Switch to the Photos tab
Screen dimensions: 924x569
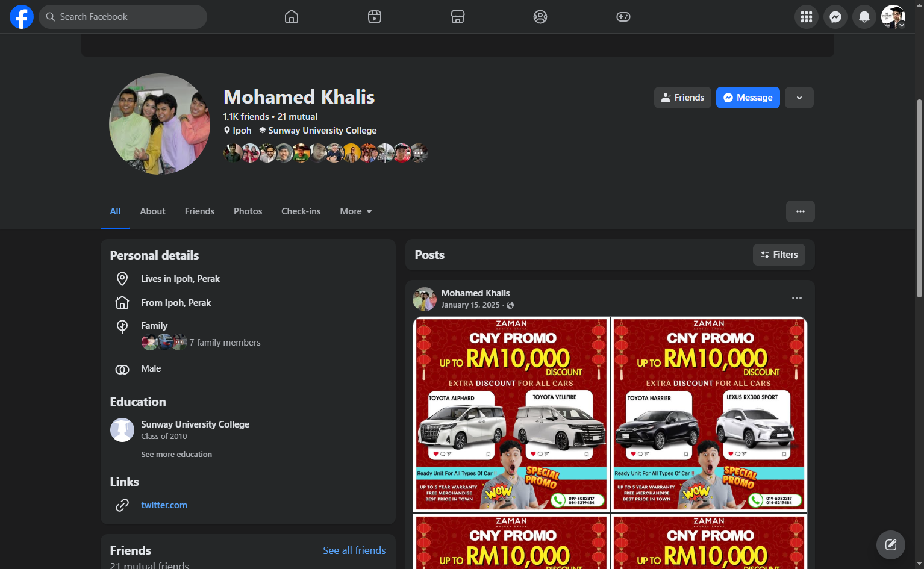click(248, 211)
